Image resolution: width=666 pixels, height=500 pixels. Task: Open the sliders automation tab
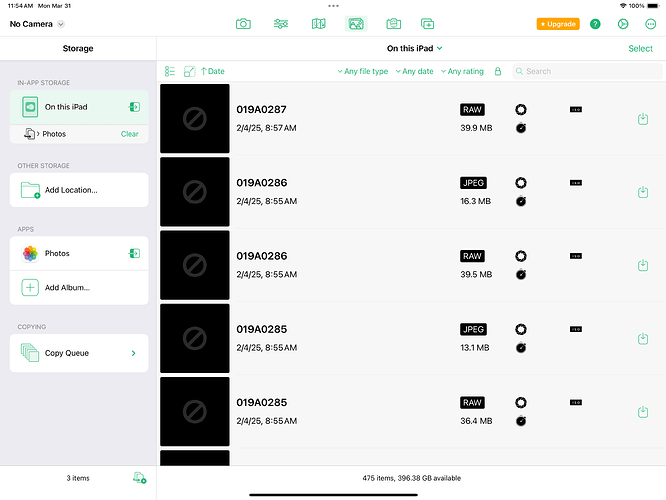pyautogui.click(x=281, y=24)
